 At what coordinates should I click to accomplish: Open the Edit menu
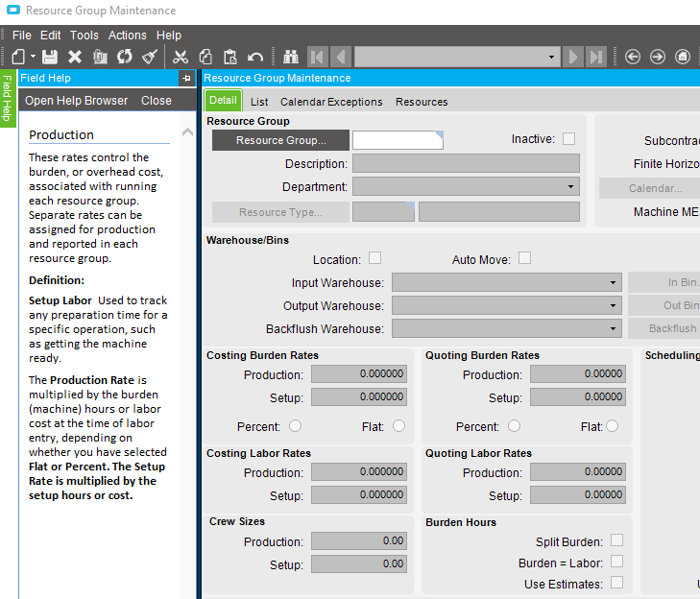(50, 36)
